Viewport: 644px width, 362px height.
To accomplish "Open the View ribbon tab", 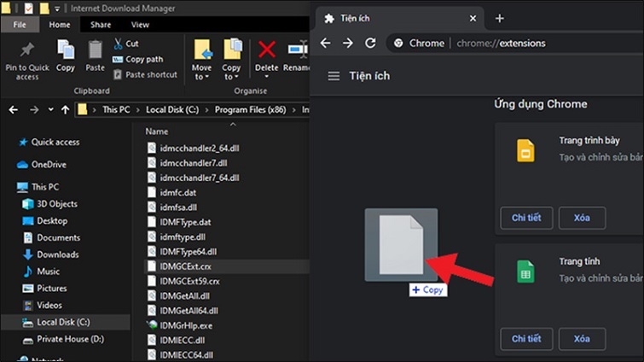I will pyautogui.click(x=140, y=25).
